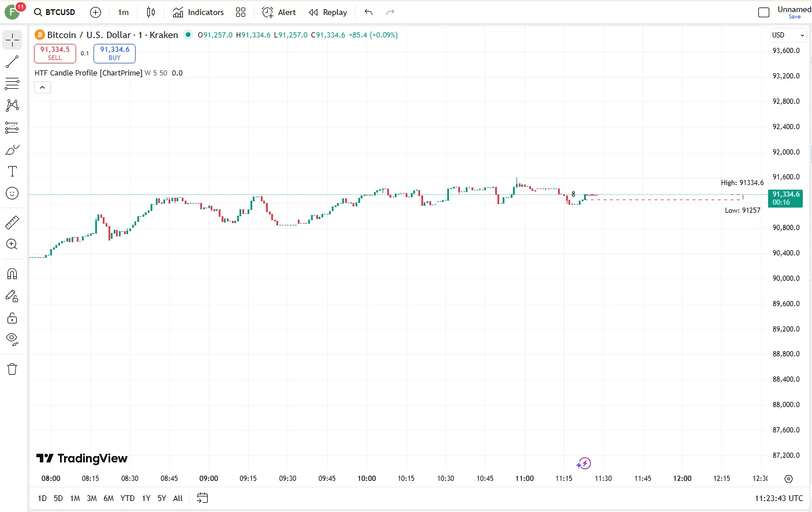Select the trend line drawing tool
812x512 pixels.
tap(12, 62)
